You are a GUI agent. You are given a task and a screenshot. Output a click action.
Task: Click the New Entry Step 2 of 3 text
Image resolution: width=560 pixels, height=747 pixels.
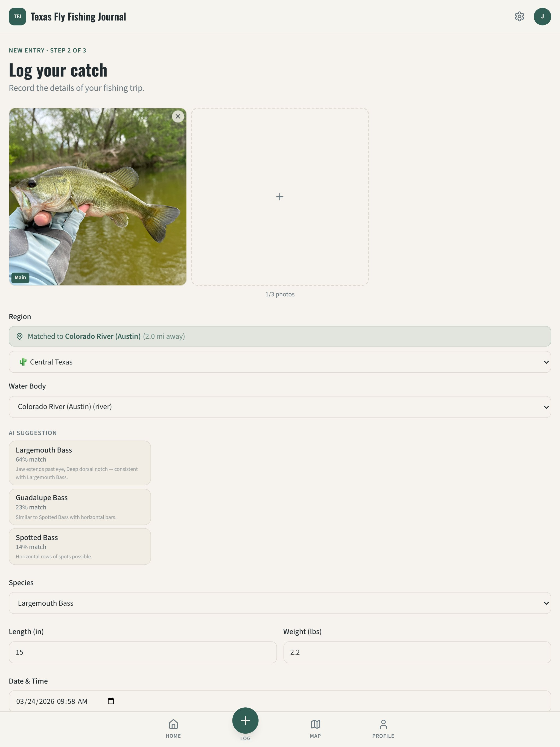48,50
